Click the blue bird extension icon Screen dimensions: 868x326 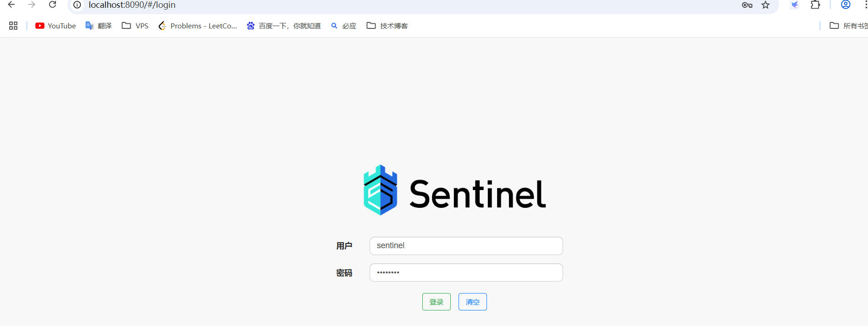click(795, 5)
